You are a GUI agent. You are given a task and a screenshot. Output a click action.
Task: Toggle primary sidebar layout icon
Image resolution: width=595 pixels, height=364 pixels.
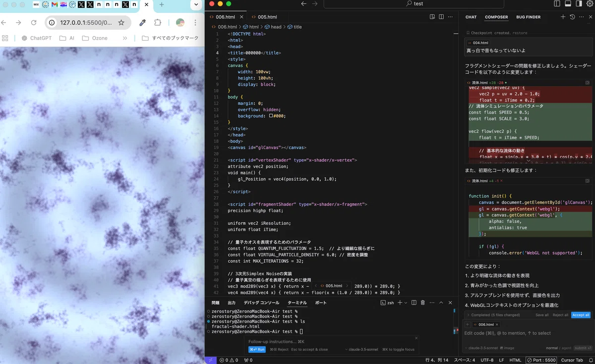click(x=557, y=3)
